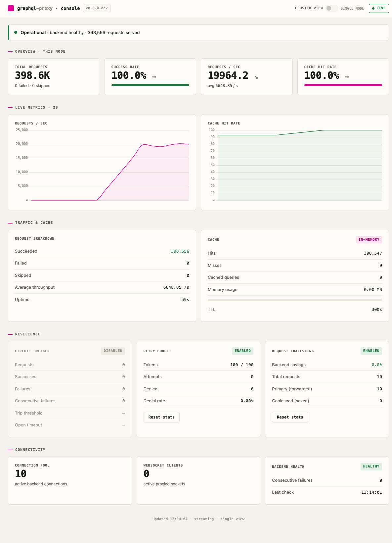Viewport: 392px width, 543px height.
Task: Click the Trip threshold row label
Action: coord(29,413)
